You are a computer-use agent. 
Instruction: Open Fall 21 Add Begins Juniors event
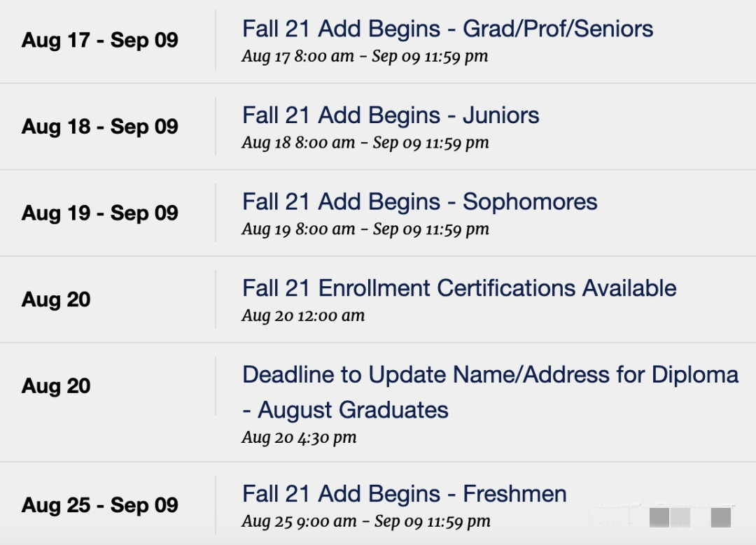point(391,115)
